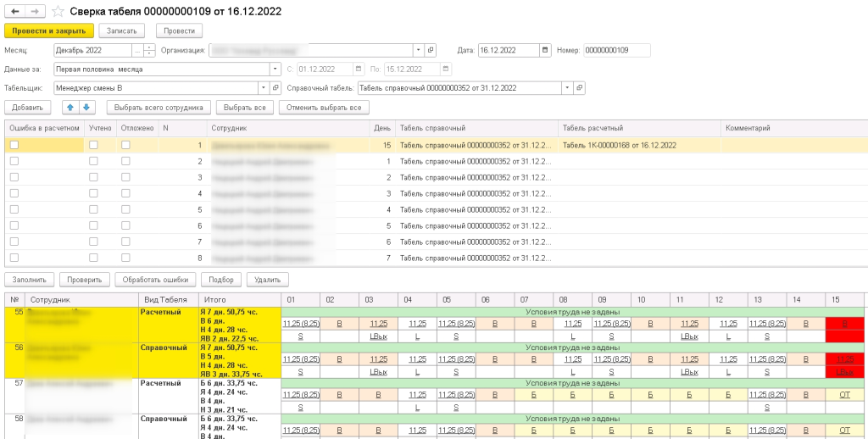The height and width of the screenshot is (439, 868).
Task: Click the Отменить выбрать все button
Action: pyautogui.click(x=324, y=108)
